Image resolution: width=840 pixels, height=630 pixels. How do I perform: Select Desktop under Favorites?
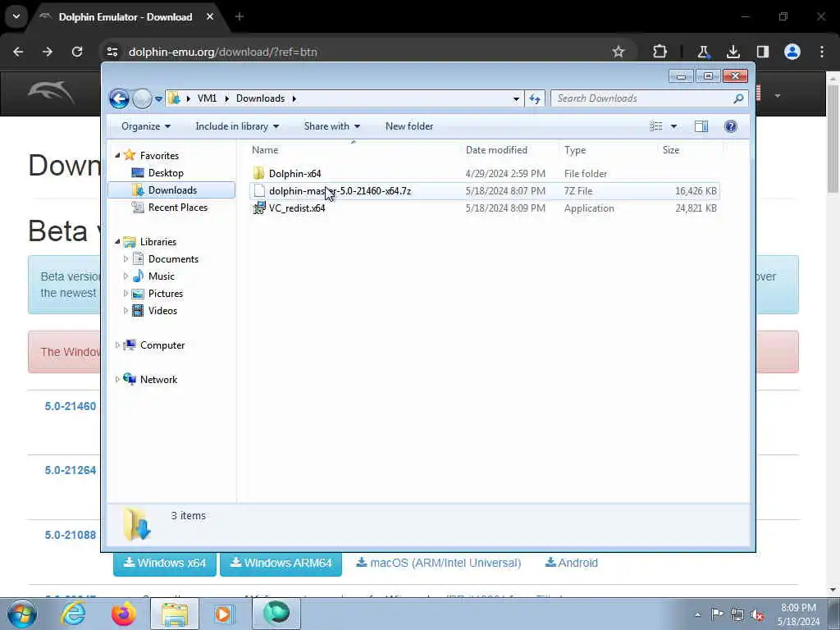click(x=166, y=173)
